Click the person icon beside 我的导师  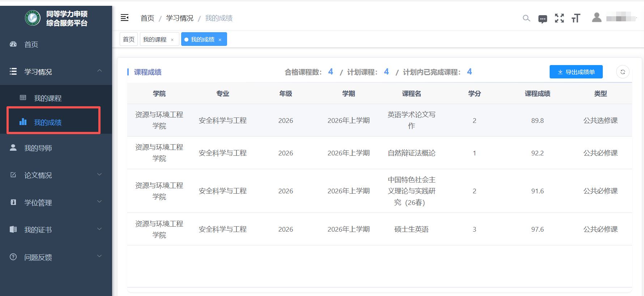(13, 147)
